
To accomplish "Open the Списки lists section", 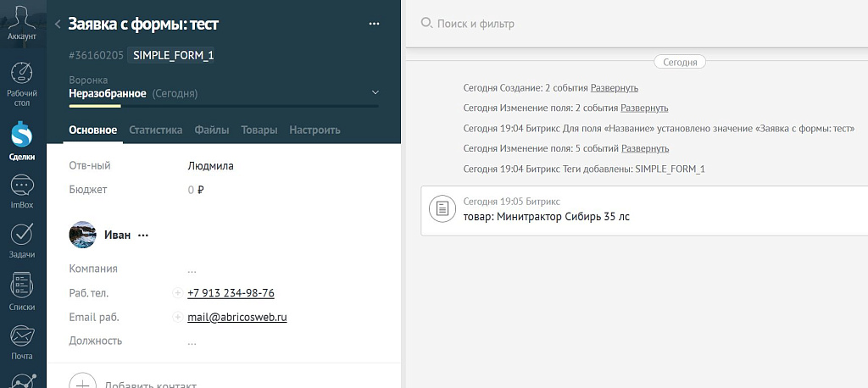I will click(22, 291).
